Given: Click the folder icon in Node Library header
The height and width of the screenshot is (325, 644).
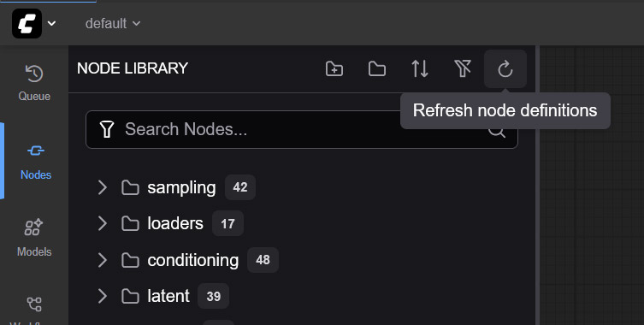Looking at the screenshot, I should (377, 68).
